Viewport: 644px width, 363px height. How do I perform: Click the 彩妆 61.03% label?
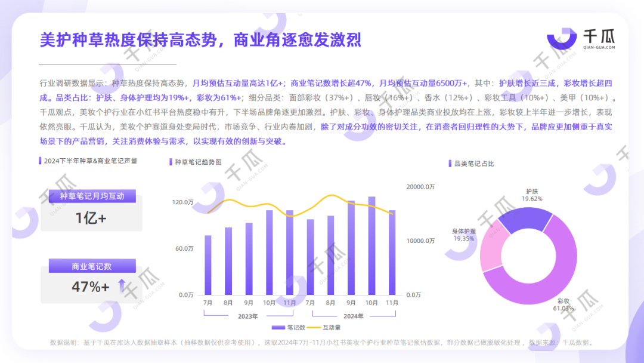coord(563,304)
